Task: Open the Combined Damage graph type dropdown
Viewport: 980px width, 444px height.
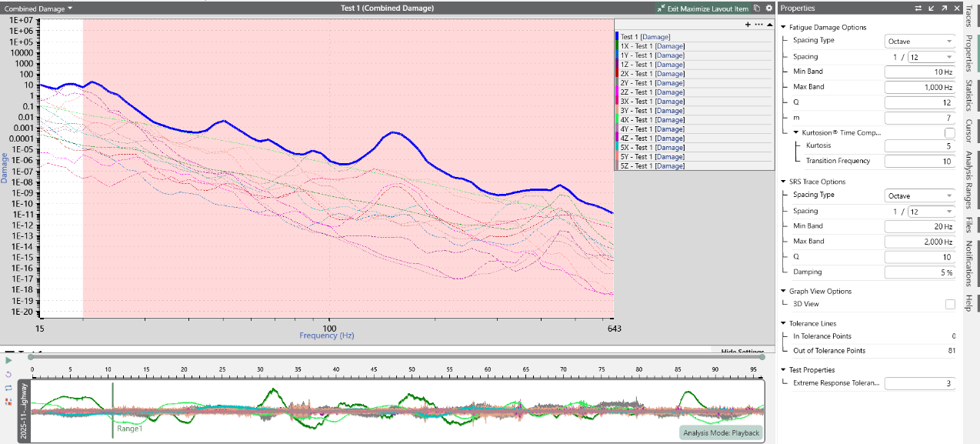Action: click(x=38, y=8)
